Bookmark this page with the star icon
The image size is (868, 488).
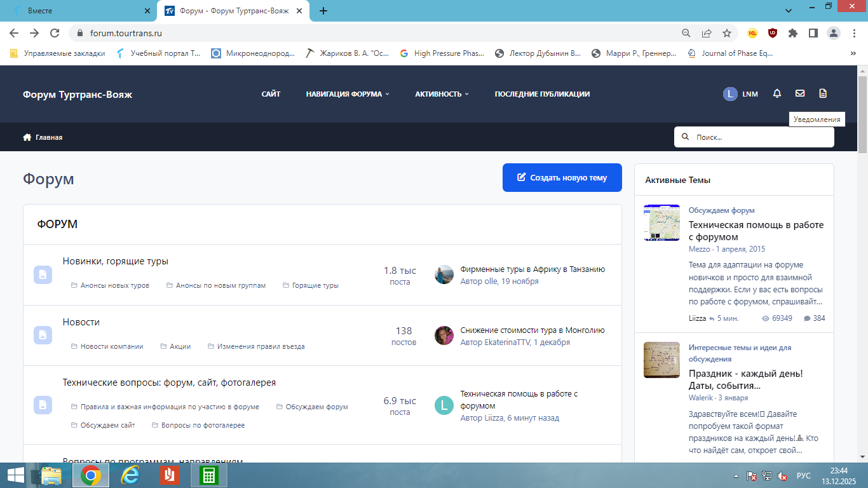point(727,33)
